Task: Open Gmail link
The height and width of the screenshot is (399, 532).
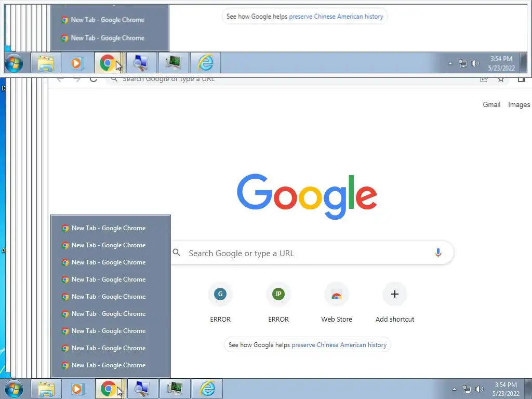Action: click(491, 104)
